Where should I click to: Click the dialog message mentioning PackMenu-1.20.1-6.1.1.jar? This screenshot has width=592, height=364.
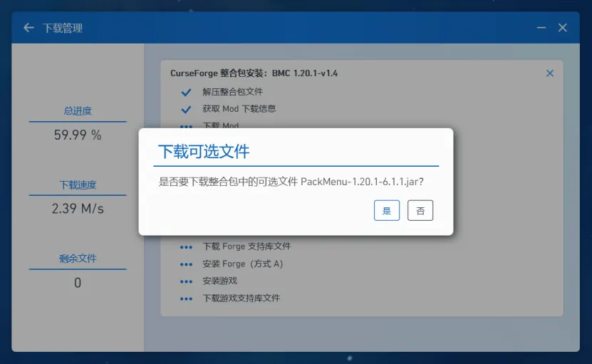(x=291, y=182)
